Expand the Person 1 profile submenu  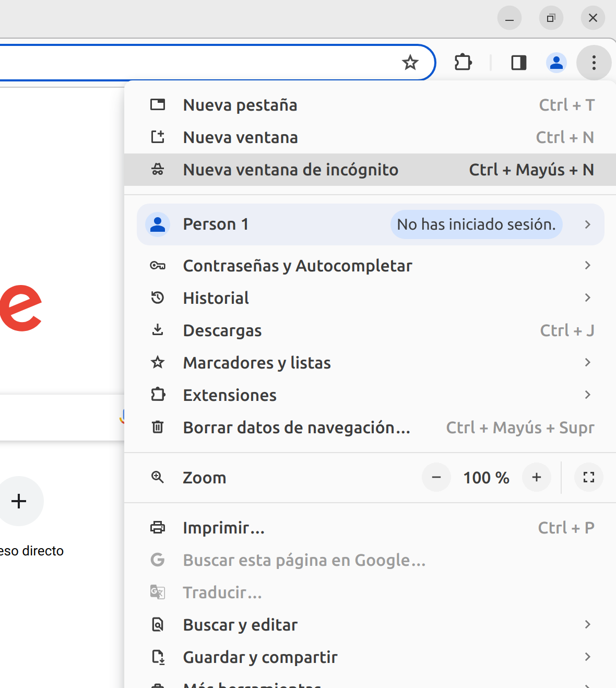point(587,224)
